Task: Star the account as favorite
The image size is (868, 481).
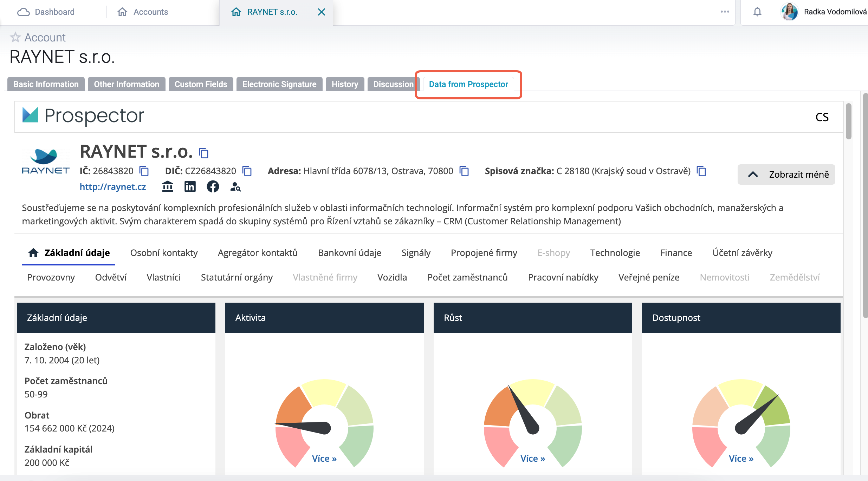Action: (x=15, y=37)
